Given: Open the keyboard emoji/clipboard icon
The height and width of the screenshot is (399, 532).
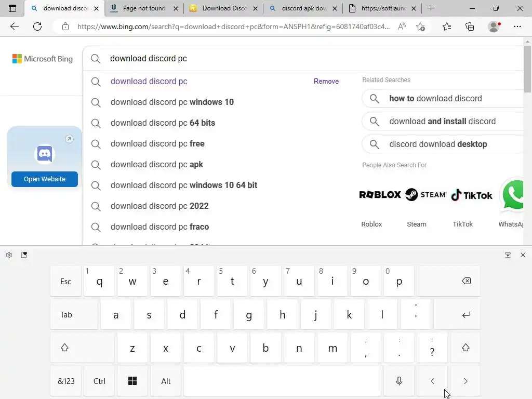Looking at the screenshot, I should (24, 255).
